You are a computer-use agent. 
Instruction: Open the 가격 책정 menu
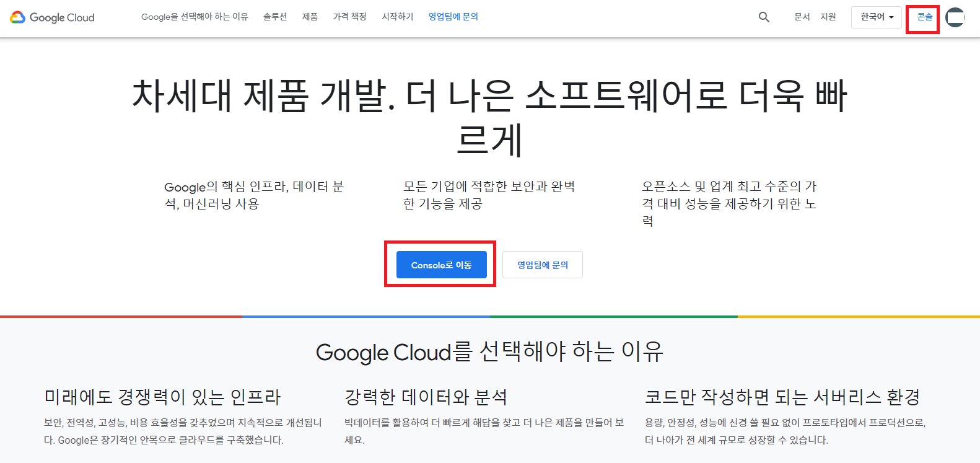349,17
